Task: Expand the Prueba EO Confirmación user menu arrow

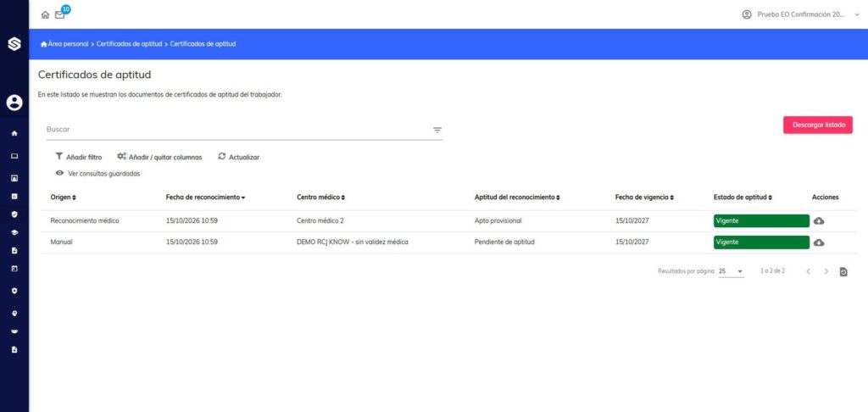Action: pos(858,14)
